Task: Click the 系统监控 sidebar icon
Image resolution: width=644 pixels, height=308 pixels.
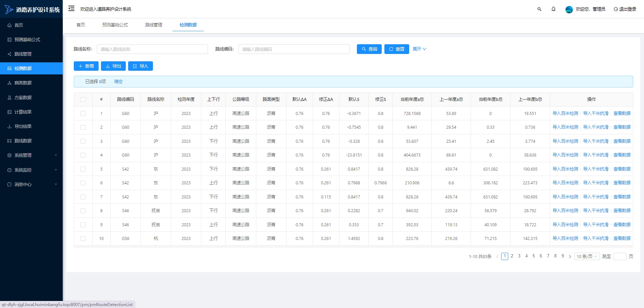Action: point(9,170)
